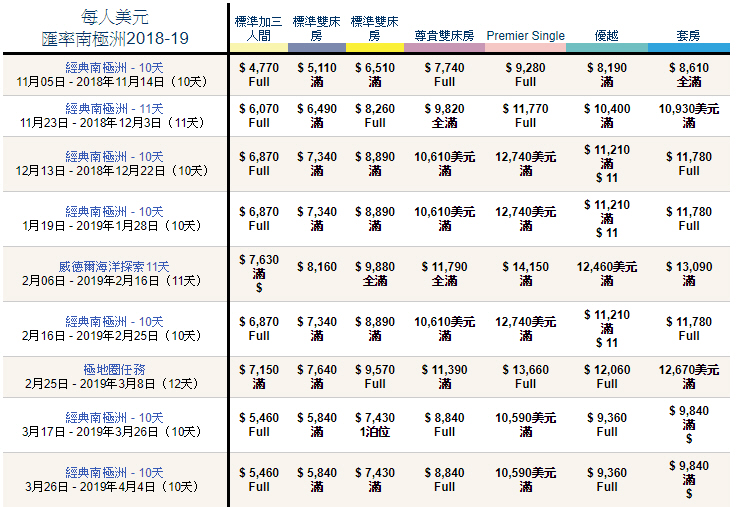Click the $ 8,190 price cell
This screenshot has height=507, width=745.
tap(607, 68)
